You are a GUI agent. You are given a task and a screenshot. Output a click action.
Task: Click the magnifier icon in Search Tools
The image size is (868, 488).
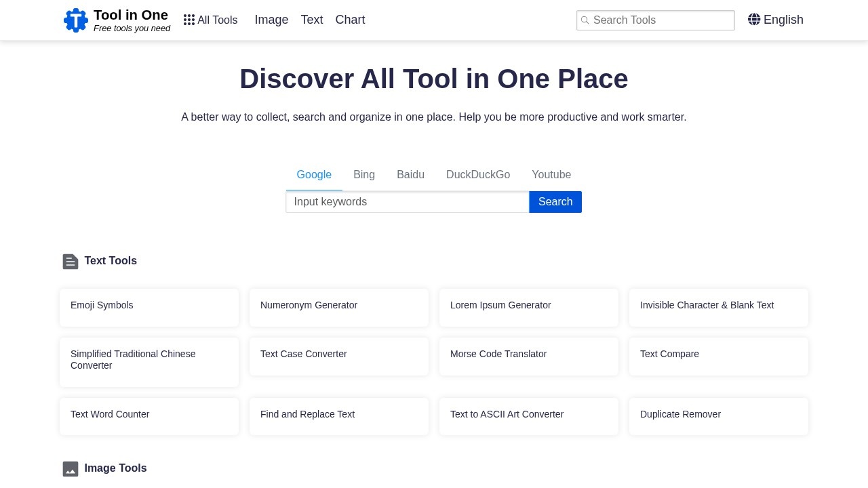(x=585, y=20)
